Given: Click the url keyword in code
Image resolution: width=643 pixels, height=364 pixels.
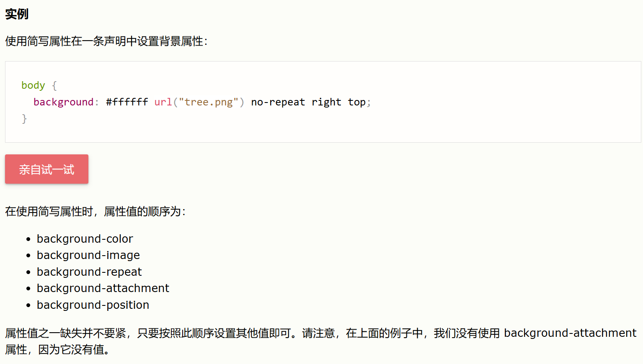Looking at the screenshot, I should 163,102.
